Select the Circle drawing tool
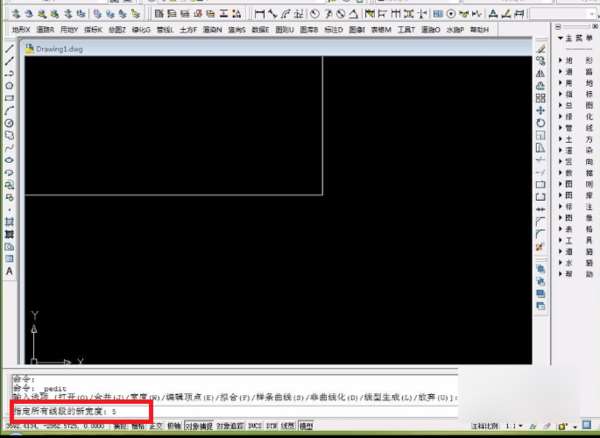600x438 pixels. [9, 123]
